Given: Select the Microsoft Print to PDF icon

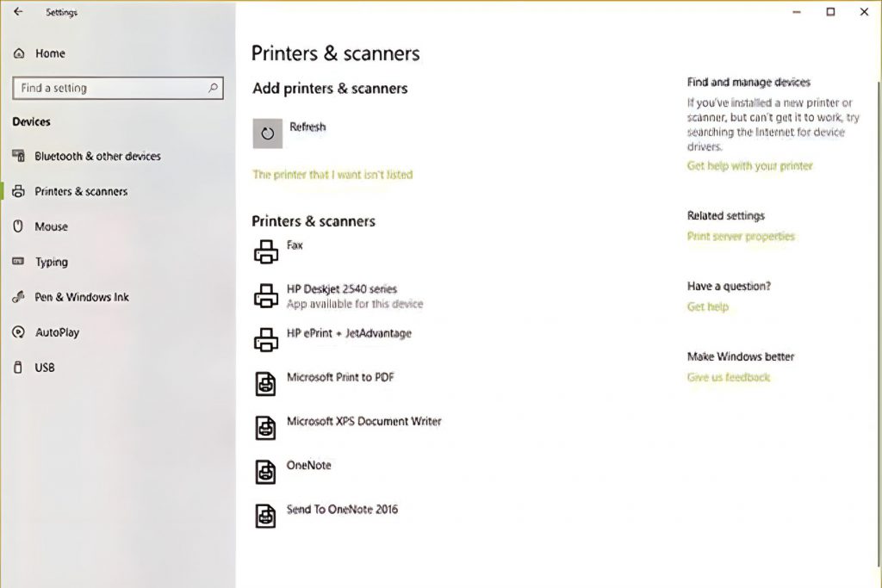Looking at the screenshot, I should tap(265, 384).
